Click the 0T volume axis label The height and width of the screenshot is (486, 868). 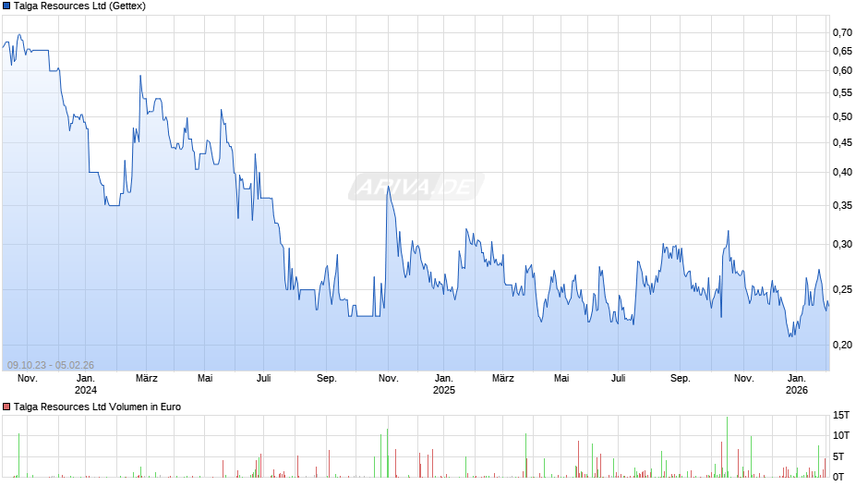point(838,477)
